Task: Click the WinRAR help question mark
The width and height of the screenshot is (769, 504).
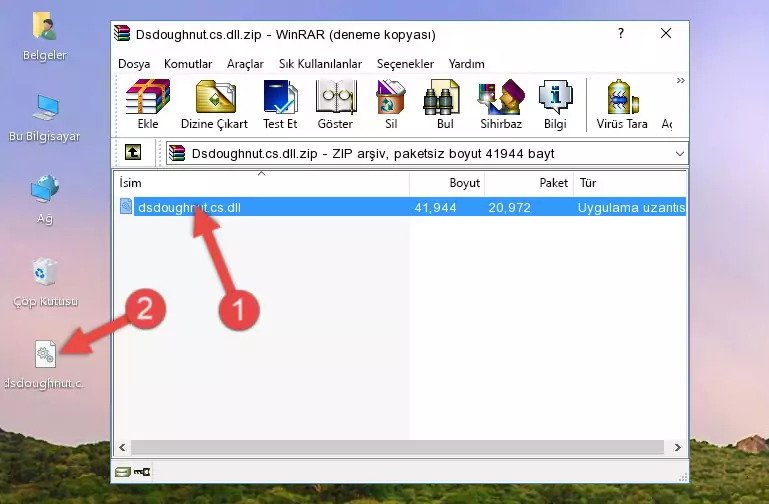Action: (x=621, y=33)
